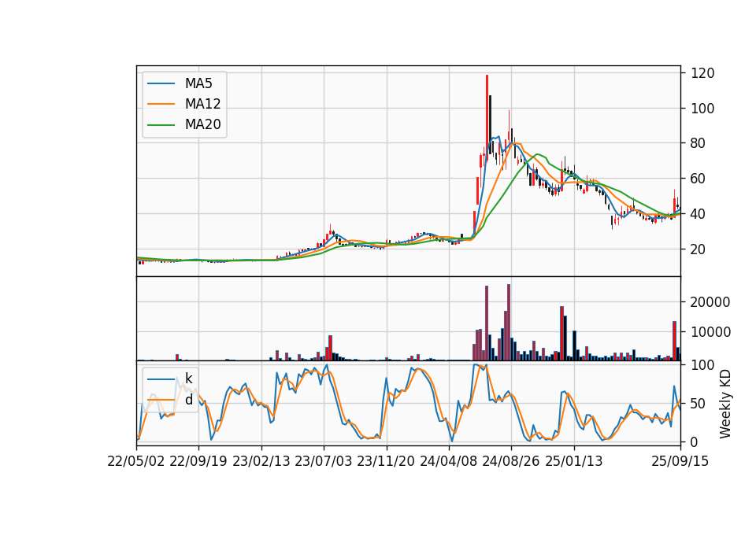Click the blue MA5 legend line sample
Screen dimensions: 756x543
[x=161, y=83]
